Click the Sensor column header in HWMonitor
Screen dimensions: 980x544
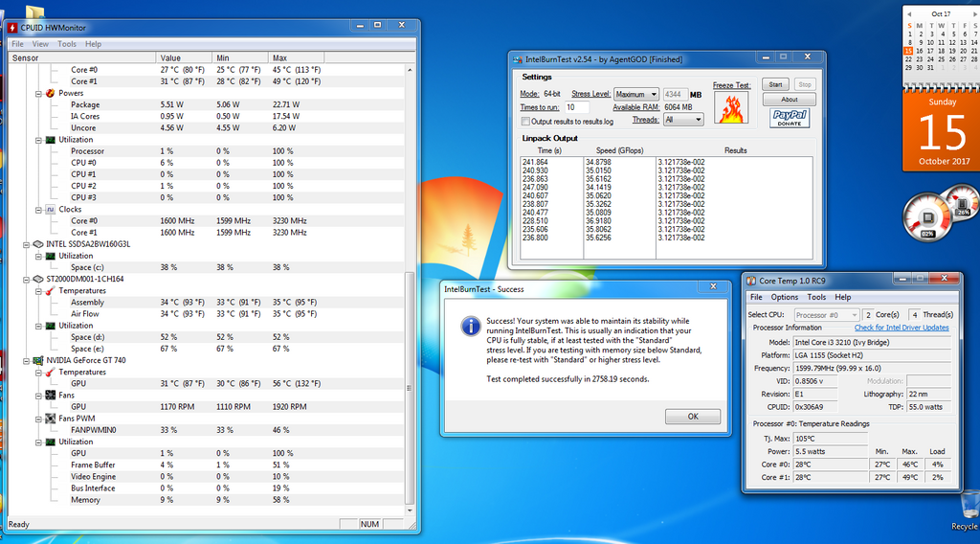82,57
